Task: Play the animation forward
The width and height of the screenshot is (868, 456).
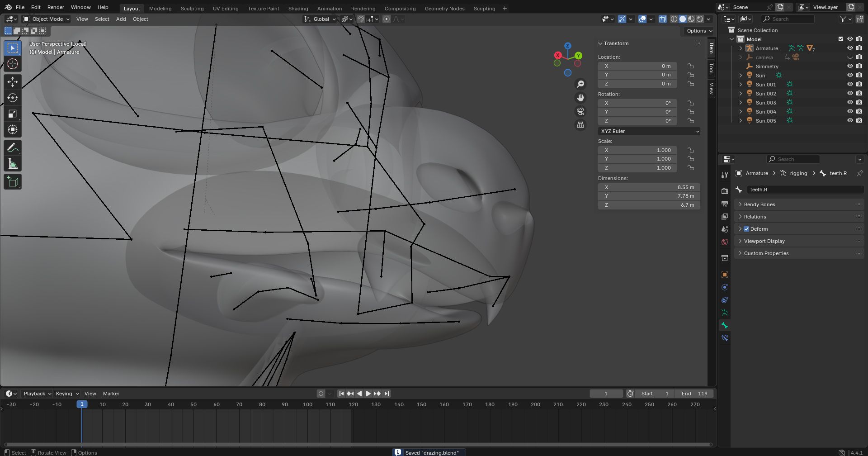Action: click(368, 394)
